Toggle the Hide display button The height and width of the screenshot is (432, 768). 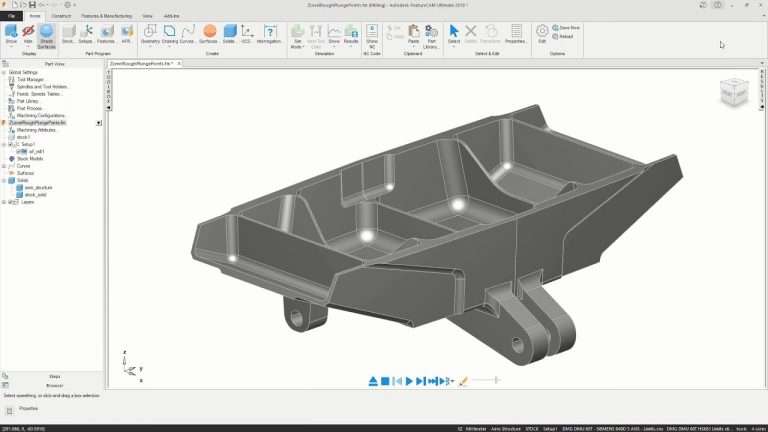pos(28,35)
